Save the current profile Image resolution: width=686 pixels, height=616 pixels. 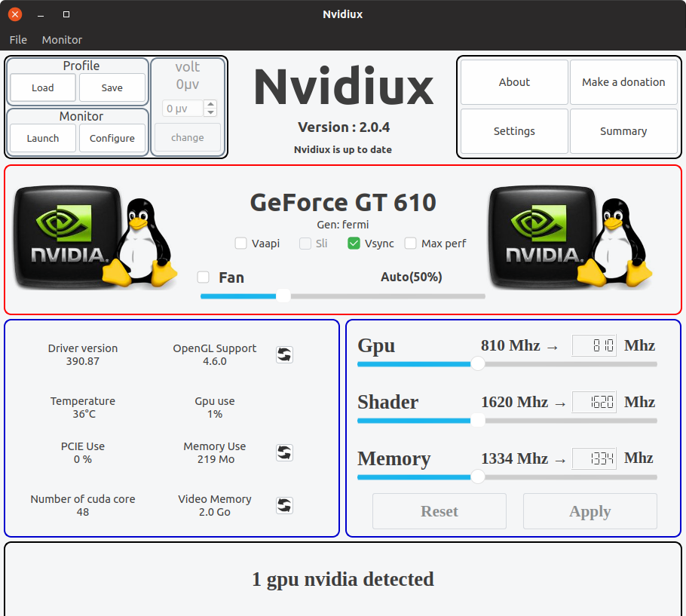[x=112, y=87]
